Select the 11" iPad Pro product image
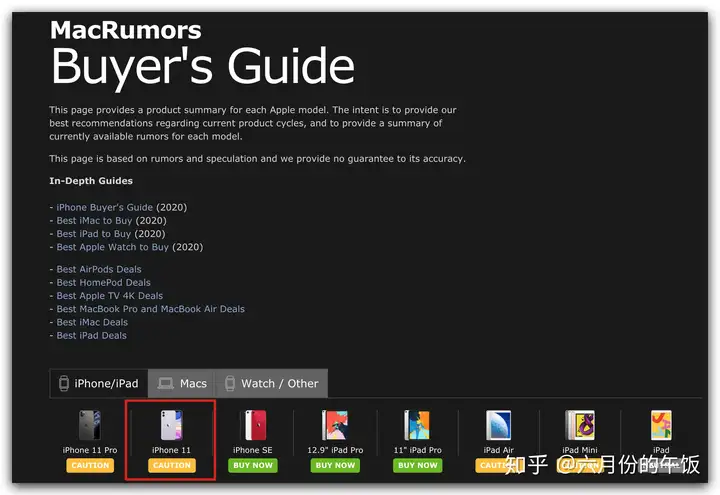Viewport: 720px width, 495px height. coord(417,425)
